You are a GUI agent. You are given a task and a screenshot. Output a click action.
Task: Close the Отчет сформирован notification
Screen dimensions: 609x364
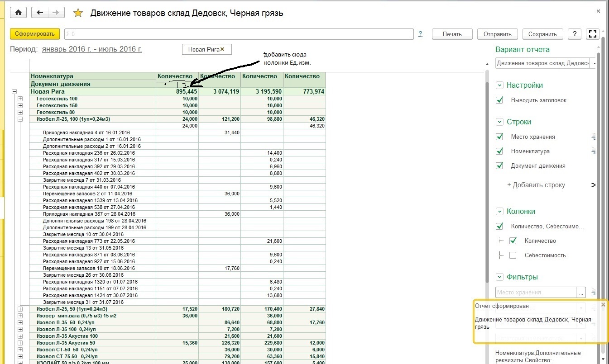(603, 305)
